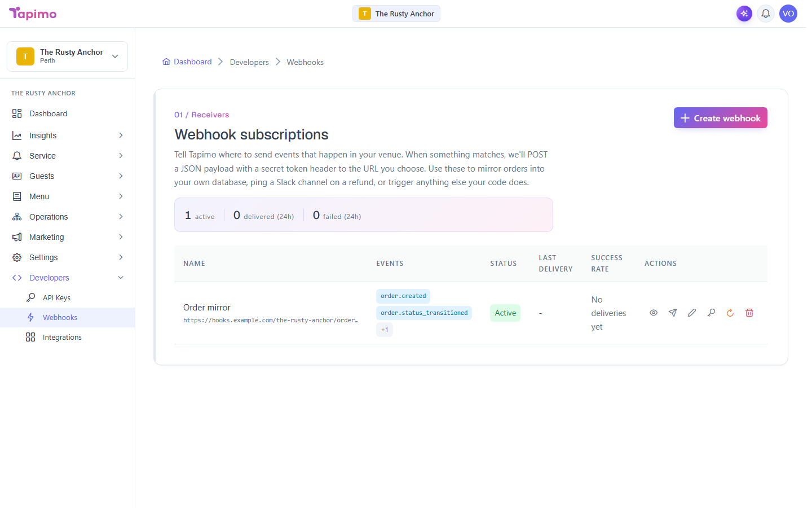Click the Menu list icon in sidebar
This screenshot has width=812, height=508.
pos(17,196)
